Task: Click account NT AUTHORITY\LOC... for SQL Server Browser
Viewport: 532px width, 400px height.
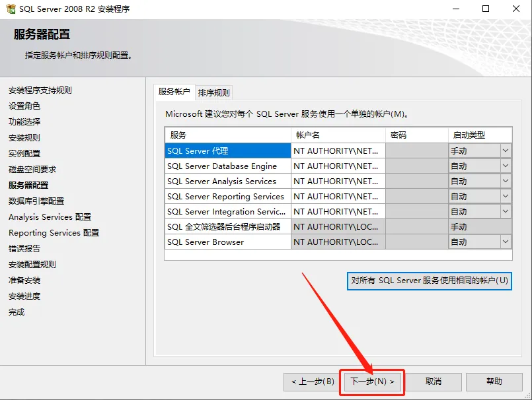Action: pyautogui.click(x=338, y=242)
